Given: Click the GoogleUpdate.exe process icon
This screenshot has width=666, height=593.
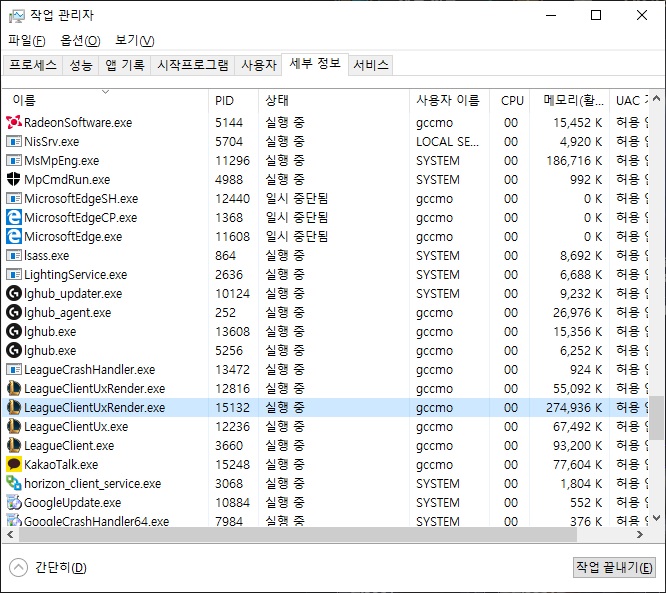Looking at the screenshot, I should 14,503.
